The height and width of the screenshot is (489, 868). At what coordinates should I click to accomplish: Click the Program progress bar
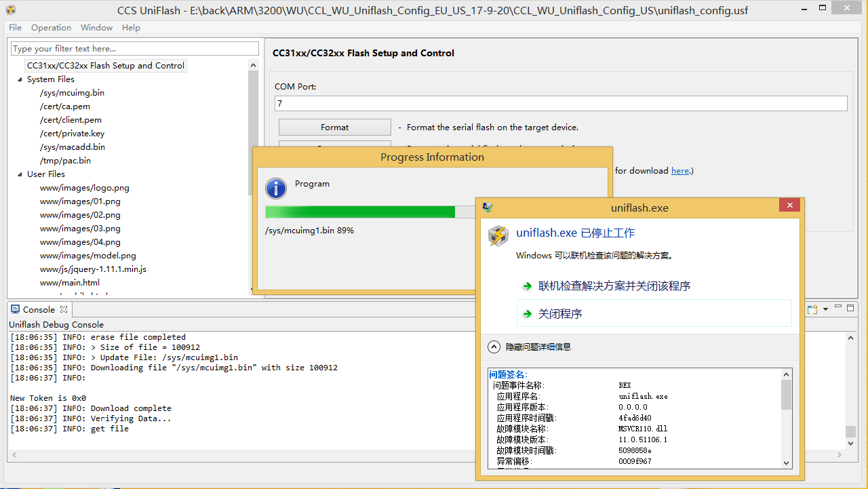point(370,212)
